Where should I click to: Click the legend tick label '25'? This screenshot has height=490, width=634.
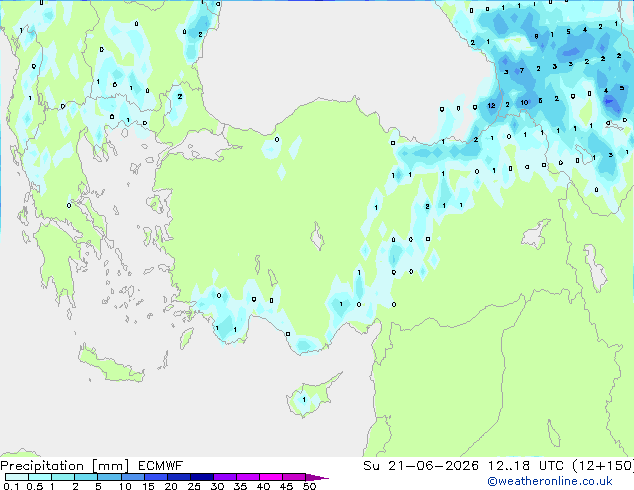coord(194,486)
